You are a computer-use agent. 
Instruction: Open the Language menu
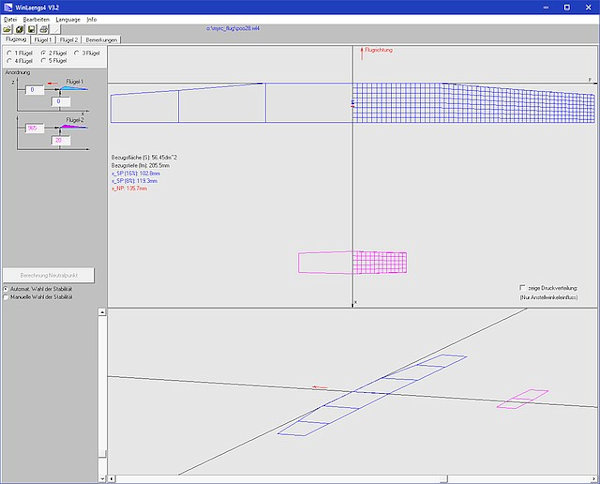point(68,19)
